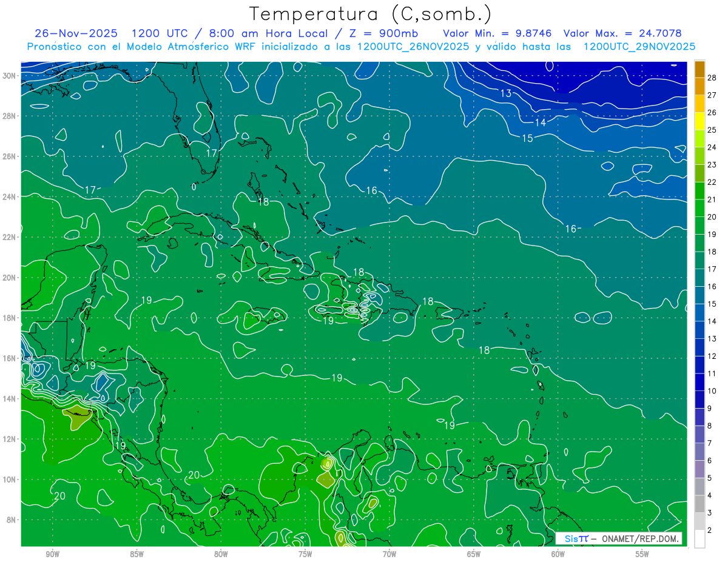
Task: Click the 16N latitude axis label
Action: click(x=10, y=358)
